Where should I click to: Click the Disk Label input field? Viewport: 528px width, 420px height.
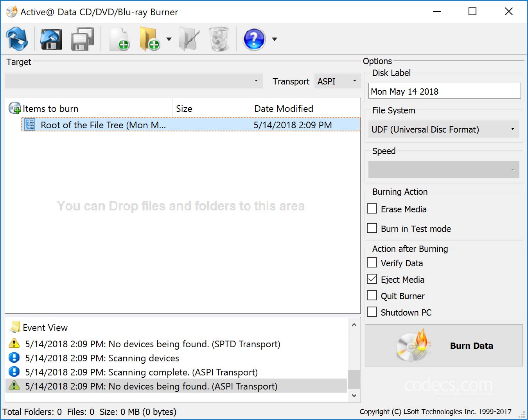pyautogui.click(x=444, y=91)
